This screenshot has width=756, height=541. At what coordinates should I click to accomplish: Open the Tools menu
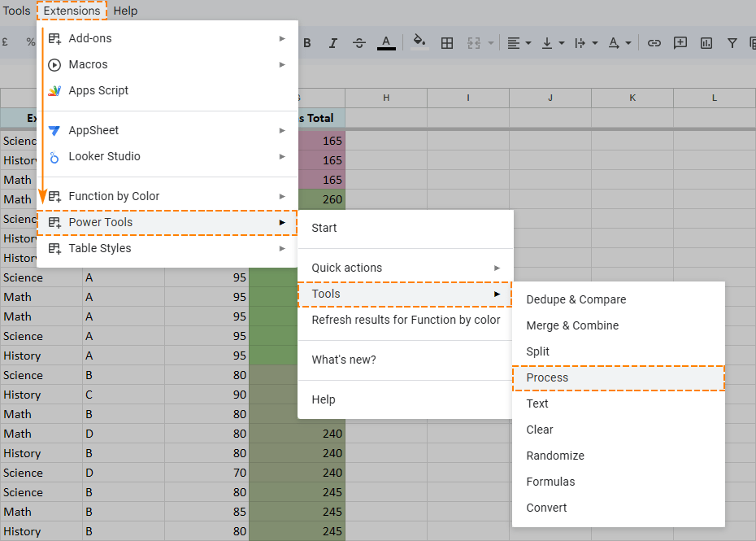[15, 11]
